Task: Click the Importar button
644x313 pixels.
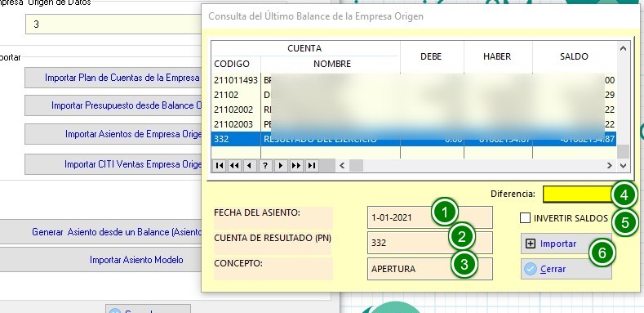Action: [566, 244]
